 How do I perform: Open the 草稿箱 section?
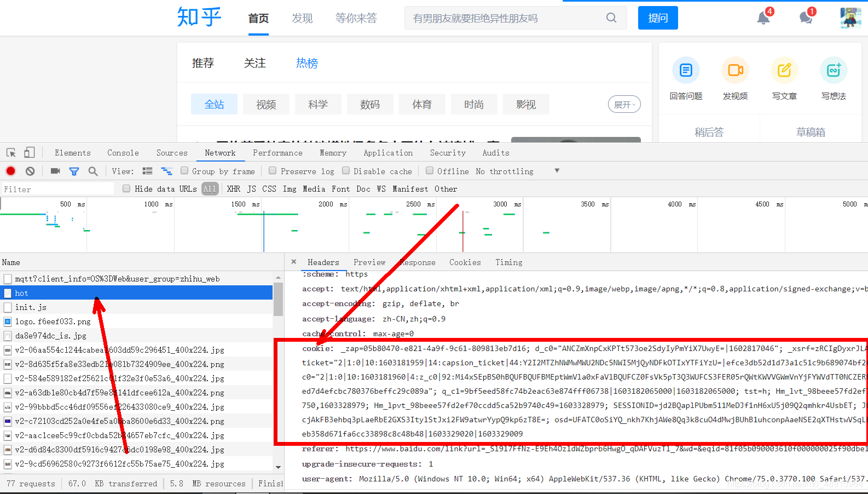coord(811,132)
